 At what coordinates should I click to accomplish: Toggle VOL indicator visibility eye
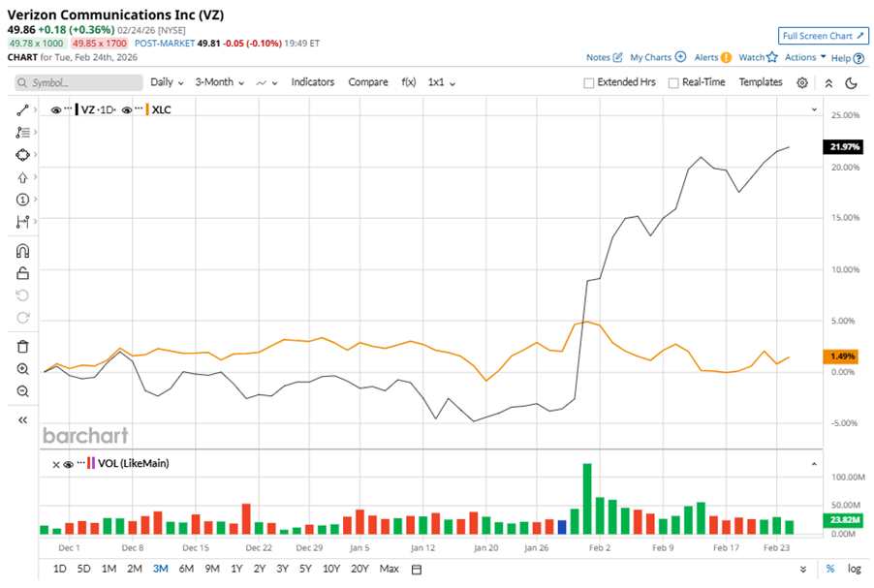click(68, 464)
